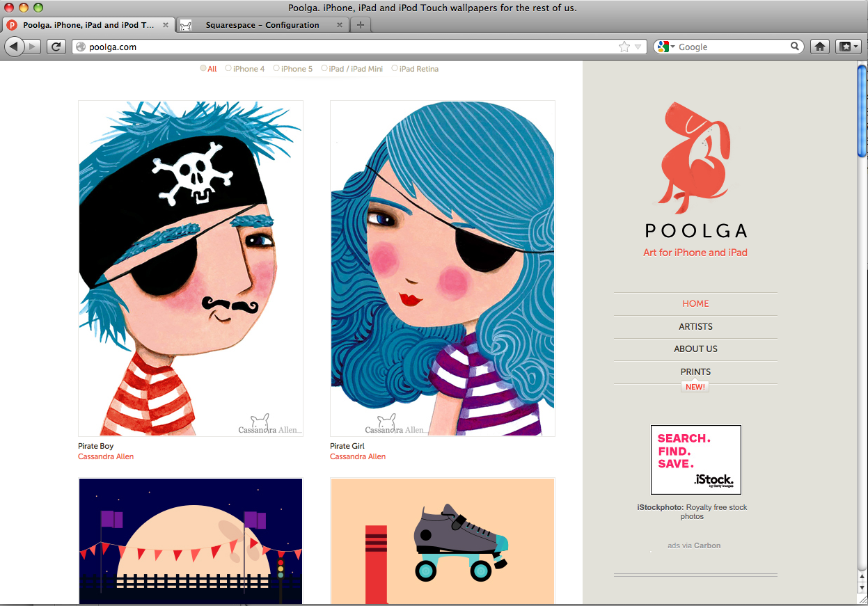Click the Art for iPhone and iPad tagline
The width and height of the screenshot is (868, 606).
pos(695,253)
